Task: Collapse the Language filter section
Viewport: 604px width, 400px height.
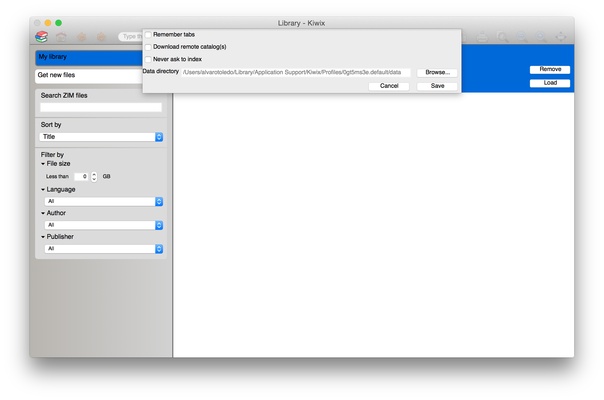Action: [x=43, y=190]
